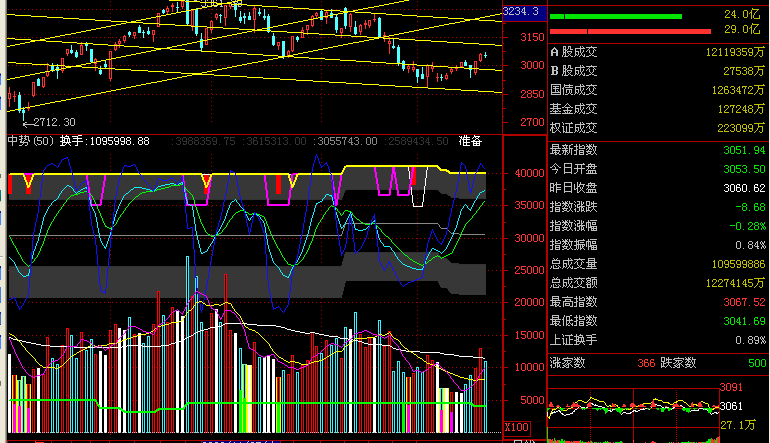Click the 127248万 fund turnover value
The image size is (770, 443).
pyautogui.click(x=741, y=109)
